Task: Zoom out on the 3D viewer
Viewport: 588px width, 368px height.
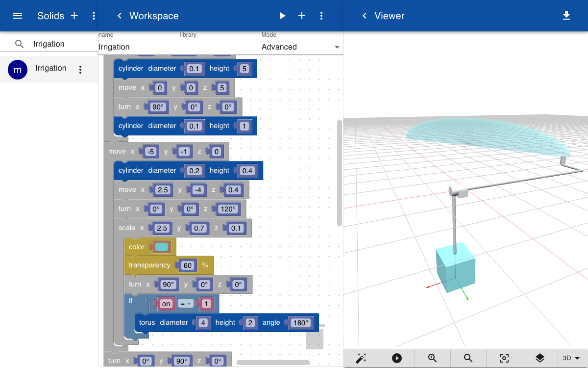Action: pyautogui.click(x=468, y=358)
